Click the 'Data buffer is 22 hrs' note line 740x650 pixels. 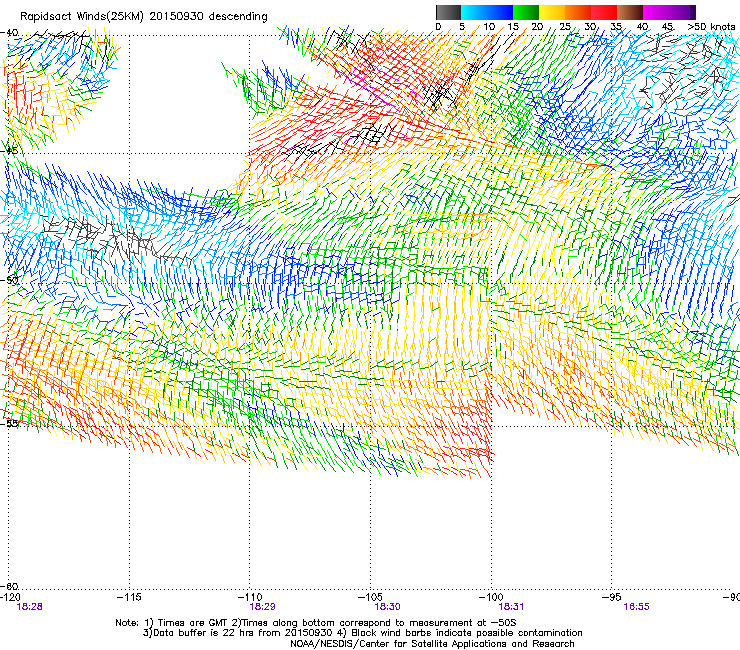362,633
